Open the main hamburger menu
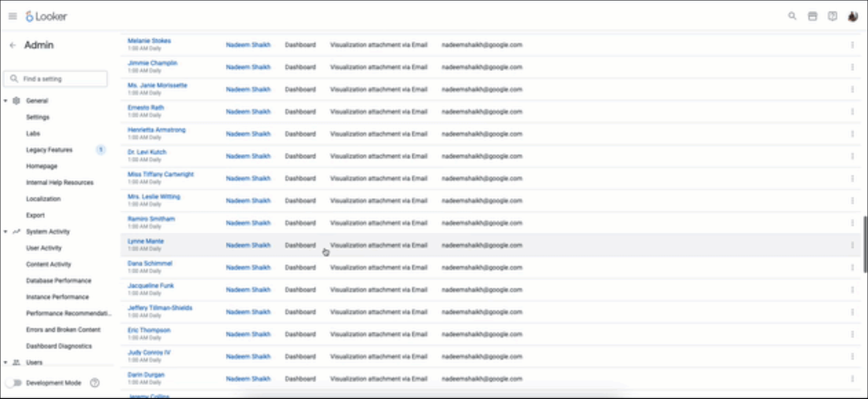The image size is (868, 399). 13,16
